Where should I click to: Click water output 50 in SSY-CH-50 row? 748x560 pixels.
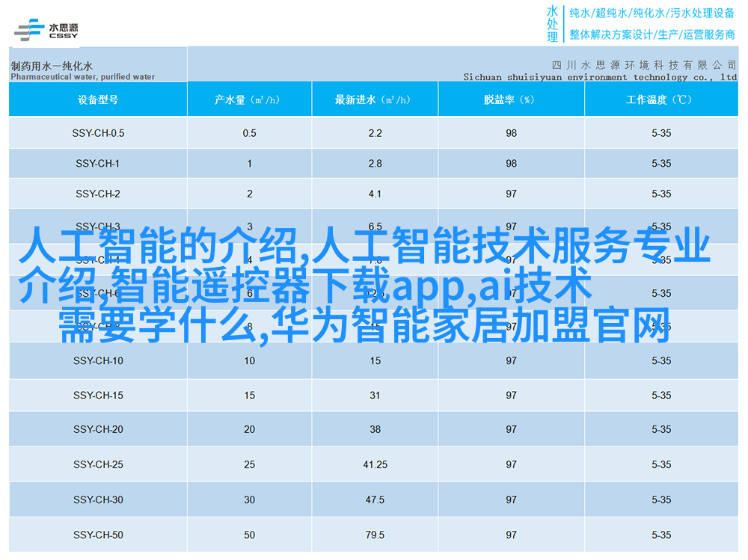[x=250, y=535]
